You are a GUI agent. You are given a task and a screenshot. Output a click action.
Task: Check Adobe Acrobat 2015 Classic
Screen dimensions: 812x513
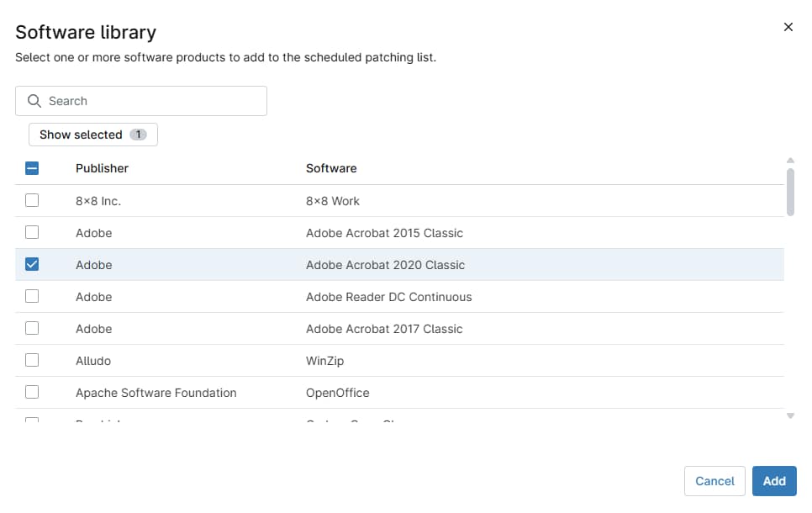tap(32, 232)
